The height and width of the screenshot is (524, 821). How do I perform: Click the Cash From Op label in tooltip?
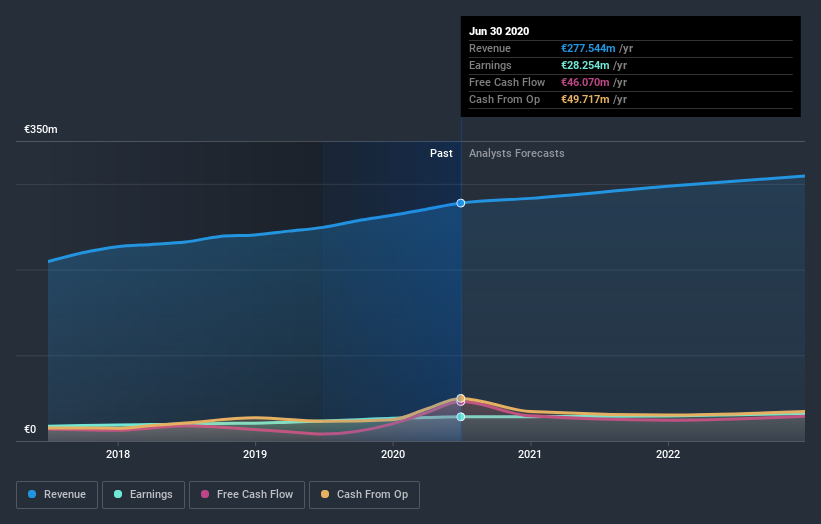[504, 99]
